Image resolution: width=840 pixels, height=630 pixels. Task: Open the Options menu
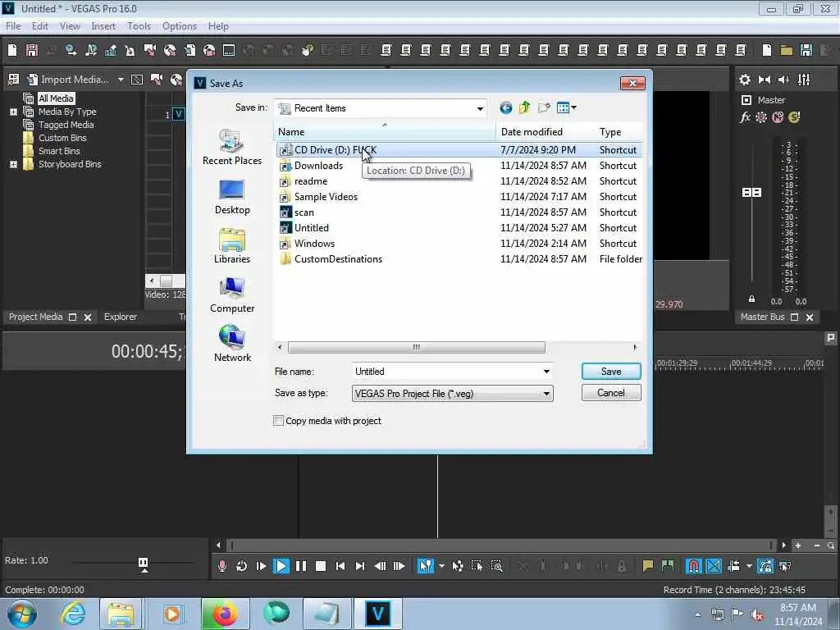(180, 26)
